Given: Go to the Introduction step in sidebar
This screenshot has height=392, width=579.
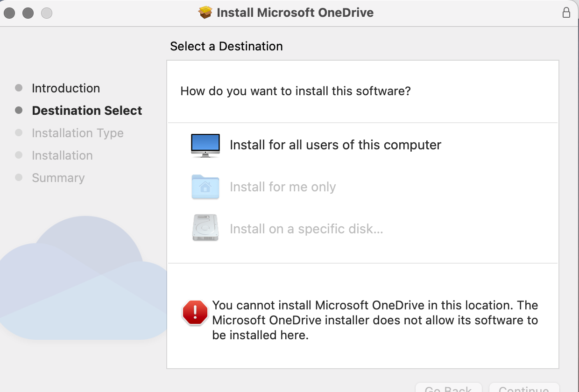Looking at the screenshot, I should (66, 88).
